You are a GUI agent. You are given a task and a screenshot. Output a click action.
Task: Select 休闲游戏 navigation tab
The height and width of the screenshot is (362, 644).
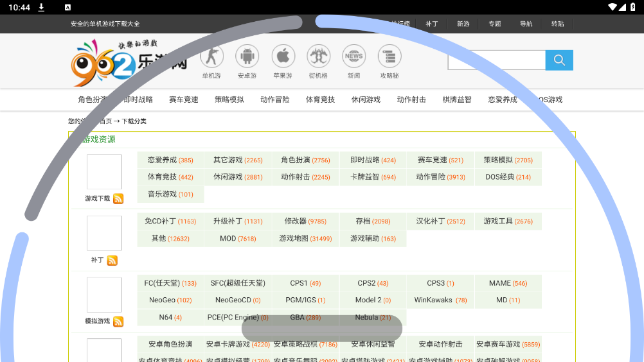(x=366, y=99)
